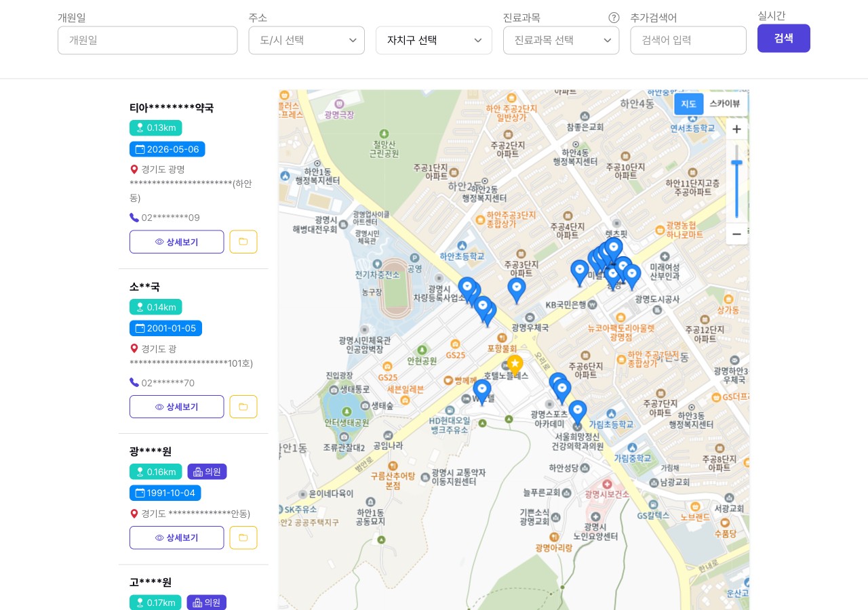Click the 미래여성 산부인과 label
868x610 pixels.
[x=665, y=272]
